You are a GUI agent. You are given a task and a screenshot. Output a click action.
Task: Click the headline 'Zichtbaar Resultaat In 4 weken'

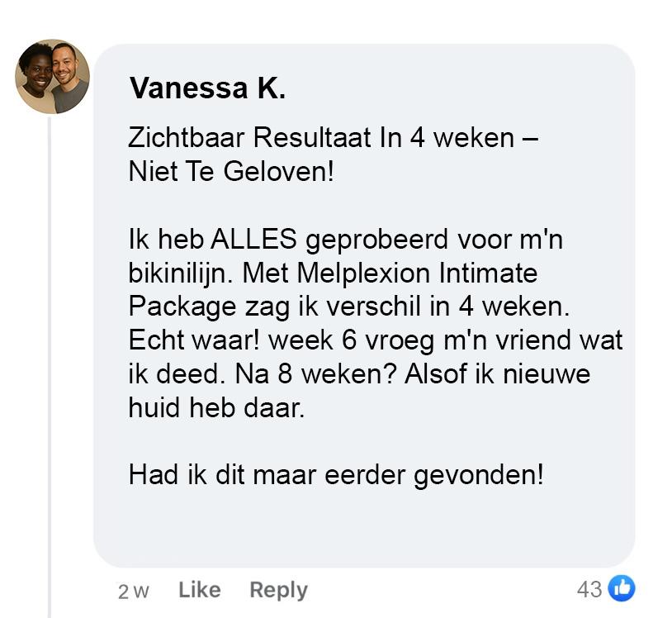click(x=321, y=138)
